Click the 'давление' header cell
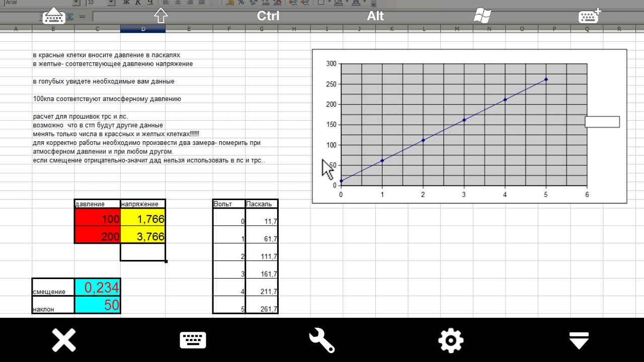 [x=98, y=204]
